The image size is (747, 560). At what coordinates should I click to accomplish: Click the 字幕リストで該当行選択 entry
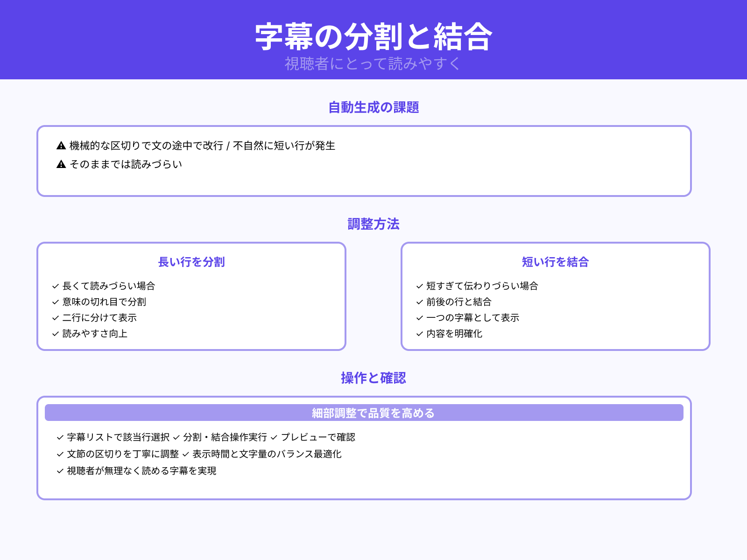(118, 437)
